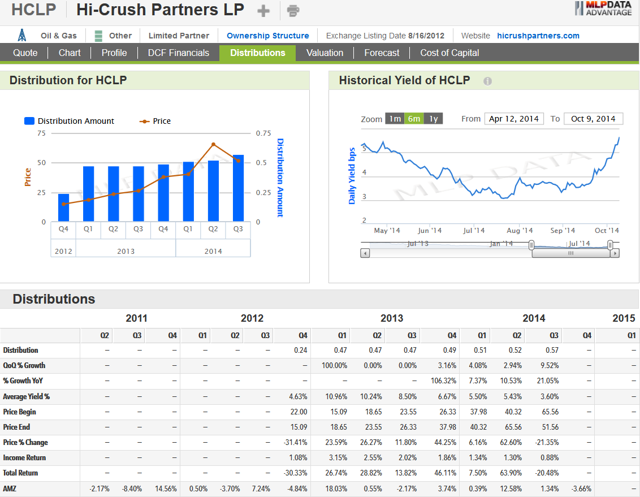Visit hicrushpartners.com website link
Viewport: 640px width, 497px height.
pos(538,36)
